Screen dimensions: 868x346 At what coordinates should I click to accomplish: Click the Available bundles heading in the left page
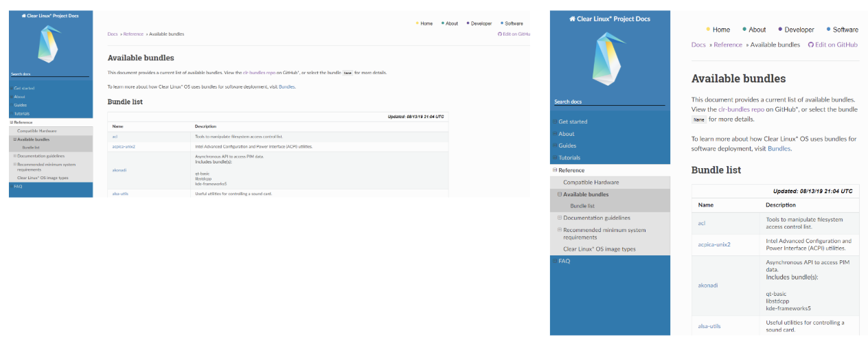[141, 58]
